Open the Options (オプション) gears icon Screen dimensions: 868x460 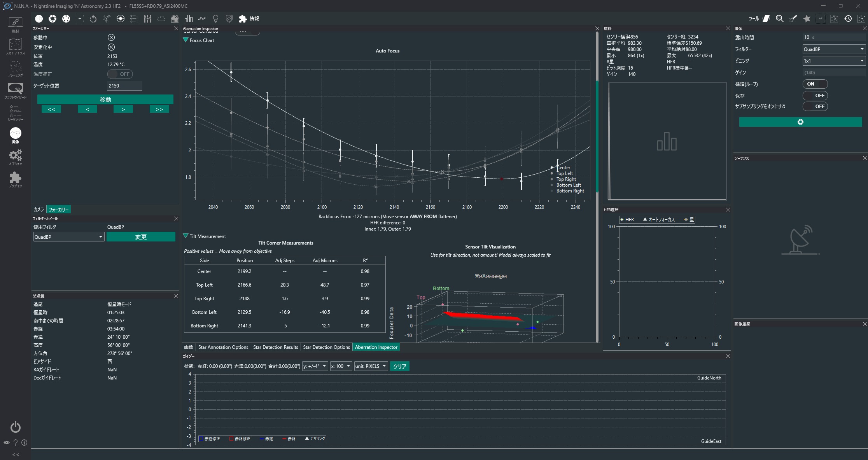(x=15, y=157)
